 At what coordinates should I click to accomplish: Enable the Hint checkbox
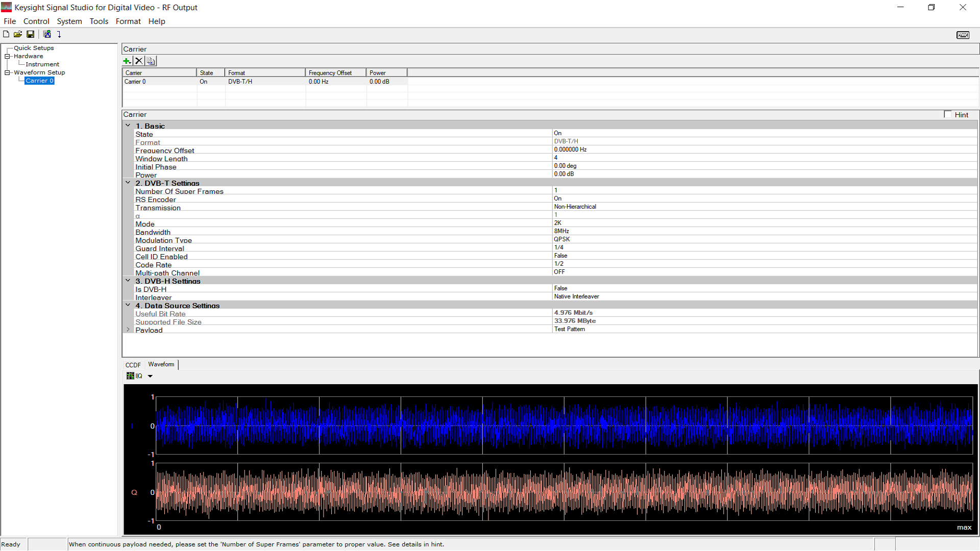pyautogui.click(x=948, y=114)
